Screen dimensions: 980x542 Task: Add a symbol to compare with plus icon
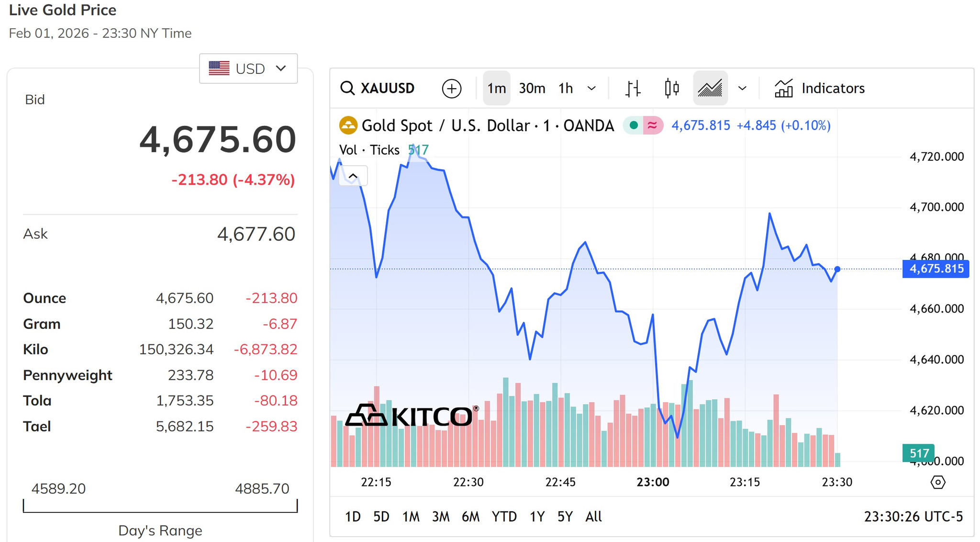pos(451,89)
